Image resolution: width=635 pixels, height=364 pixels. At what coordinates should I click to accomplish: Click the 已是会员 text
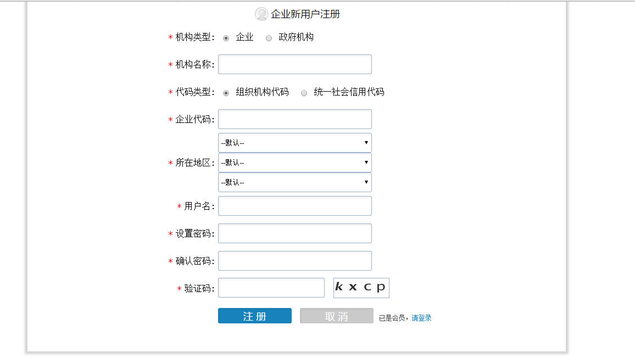pyautogui.click(x=392, y=318)
